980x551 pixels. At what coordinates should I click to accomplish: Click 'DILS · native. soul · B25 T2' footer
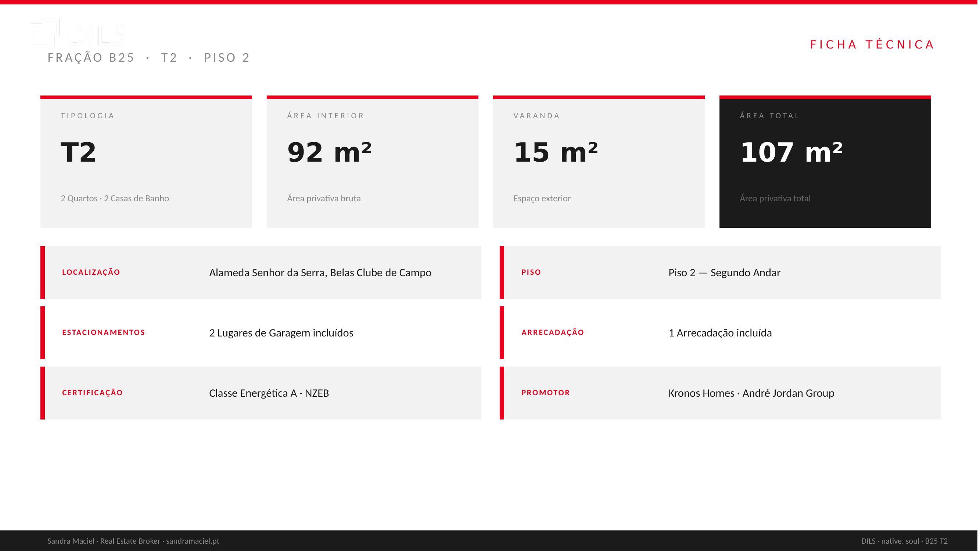click(904, 541)
